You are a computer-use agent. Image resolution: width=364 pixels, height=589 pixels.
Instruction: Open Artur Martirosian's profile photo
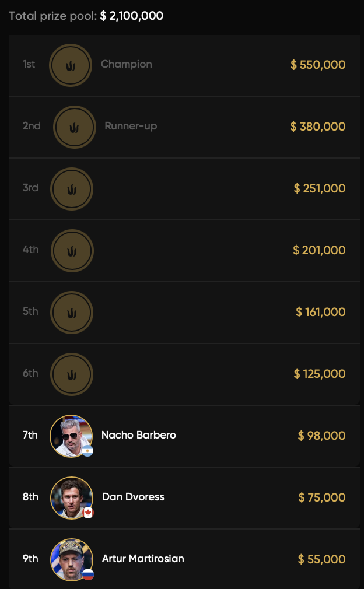[71, 559]
